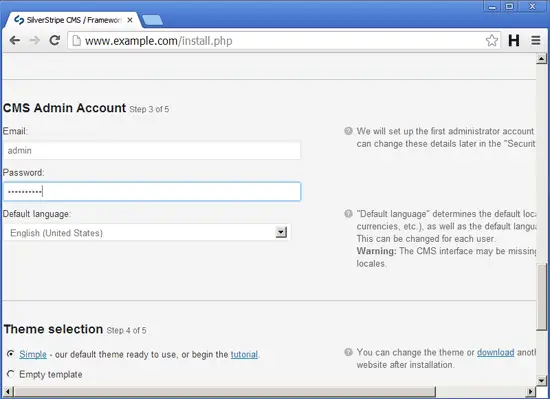This screenshot has width=550, height=399.
Task: Click the horizontal scrollbar left arrow
Action: (8, 391)
